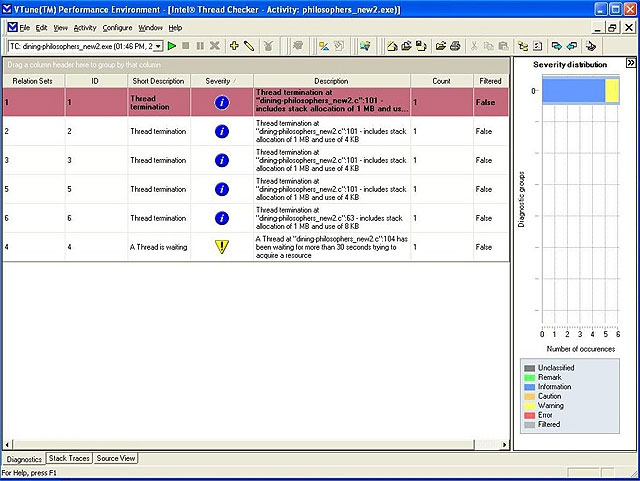Click the new project icon
640x481 pixels.
pos(392,46)
